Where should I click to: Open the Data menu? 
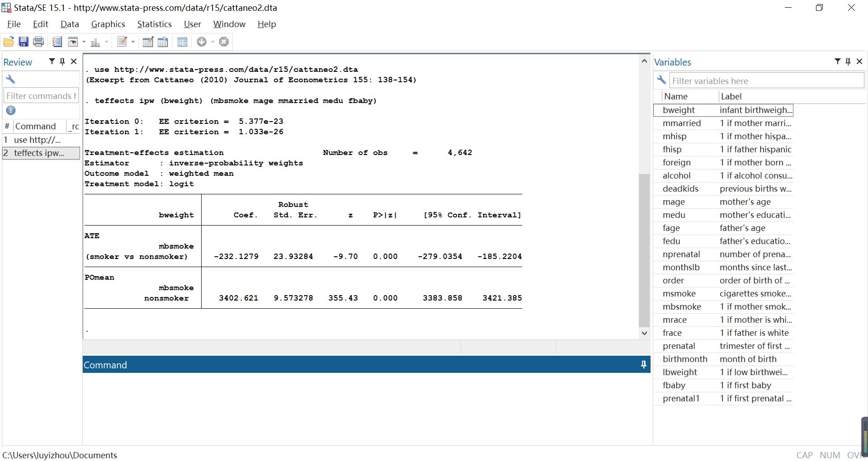pyautogui.click(x=70, y=24)
